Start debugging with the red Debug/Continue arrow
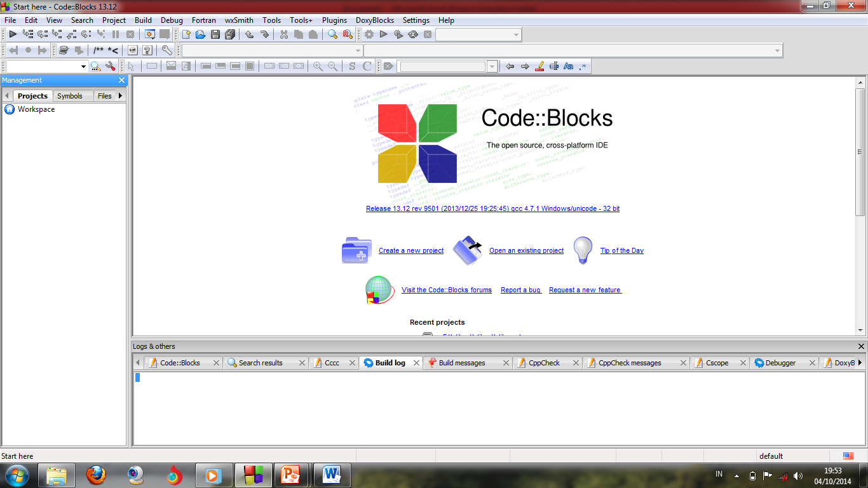Viewport: 868px width, 488px height. (x=12, y=34)
